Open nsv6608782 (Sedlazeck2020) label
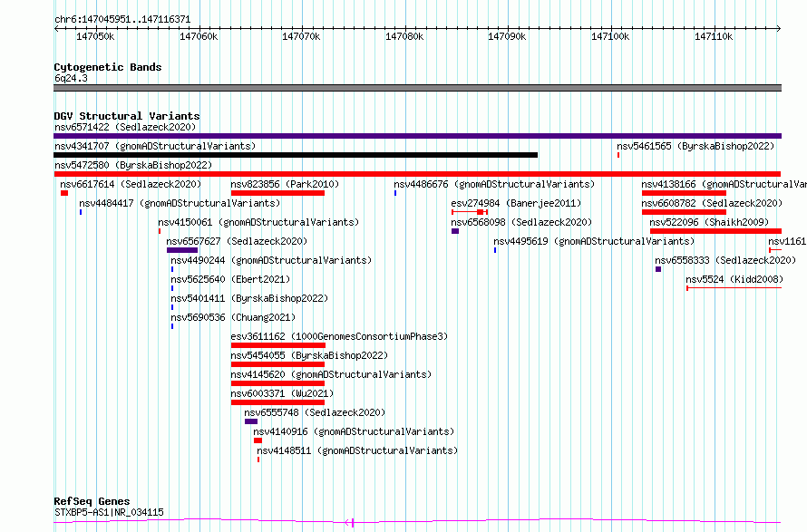Viewport: 807px width, 532px height. tap(712, 203)
